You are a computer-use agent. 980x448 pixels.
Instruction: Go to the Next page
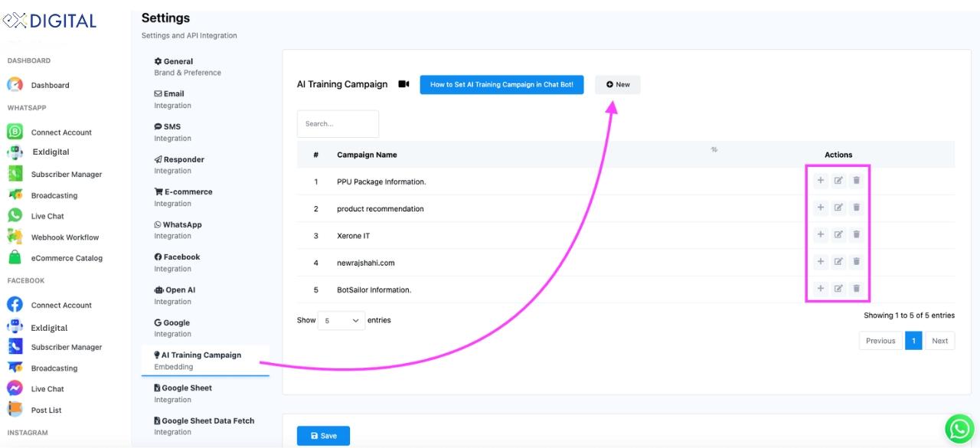point(939,341)
